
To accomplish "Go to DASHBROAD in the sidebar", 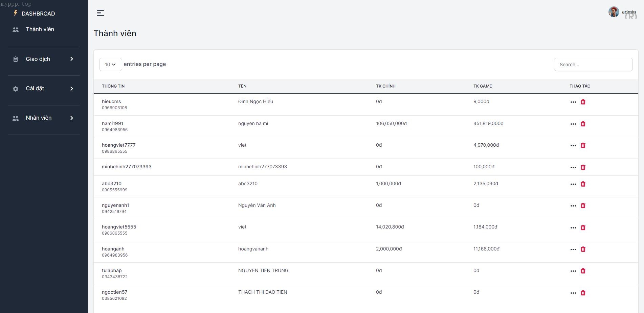I will pyautogui.click(x=38, y=14).
